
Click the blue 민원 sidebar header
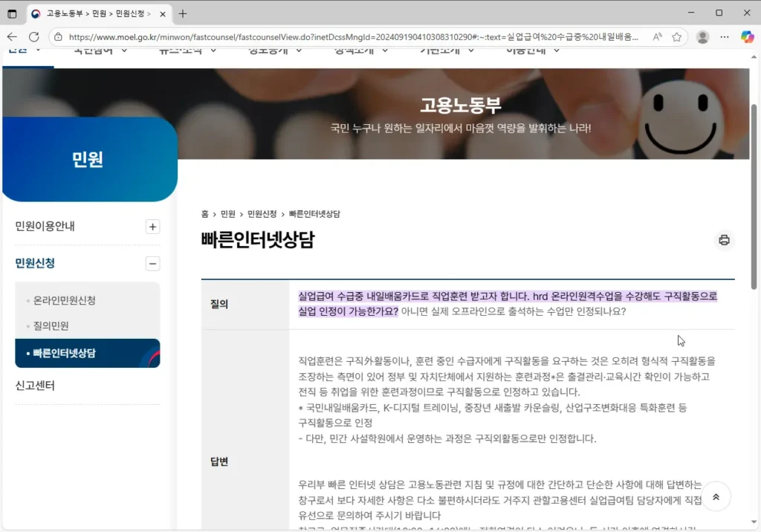pyautogui.click(x=90, y=159)
